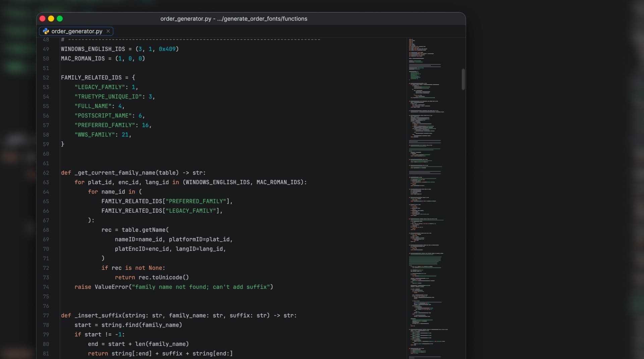
Task: Click line number 77 in the gutter
Action: (x=46, y=315)
